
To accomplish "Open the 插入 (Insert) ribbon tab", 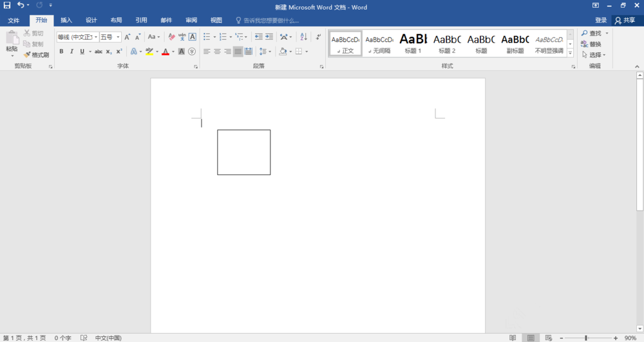I will [66, 20].
